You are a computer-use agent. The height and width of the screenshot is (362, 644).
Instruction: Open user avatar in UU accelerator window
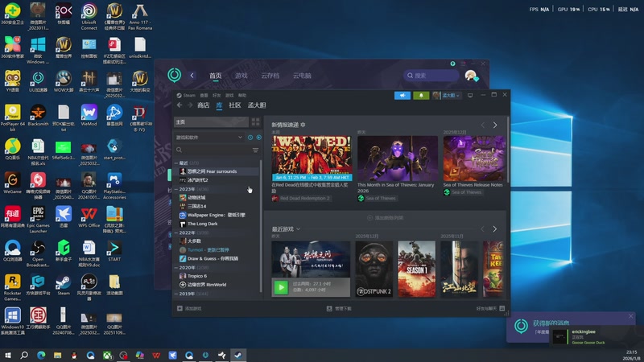[x=471, y=76]
